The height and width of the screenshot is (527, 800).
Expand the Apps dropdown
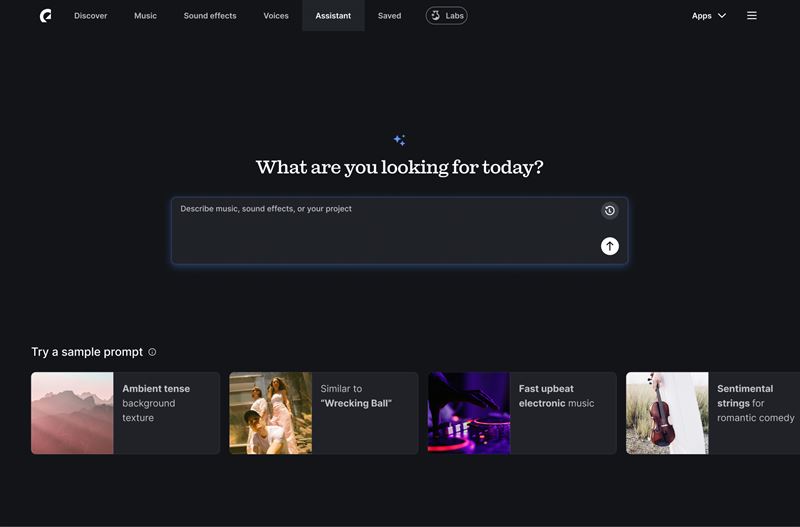[x=708, y=16]
